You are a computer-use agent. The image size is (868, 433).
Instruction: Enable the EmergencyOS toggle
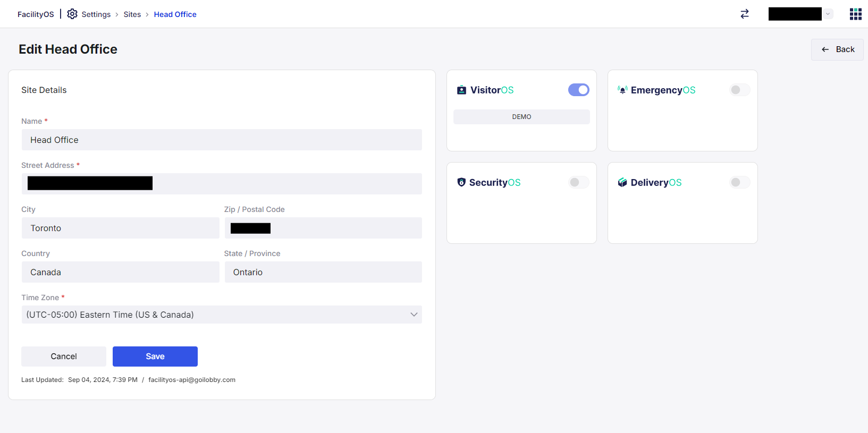(740, 90)
